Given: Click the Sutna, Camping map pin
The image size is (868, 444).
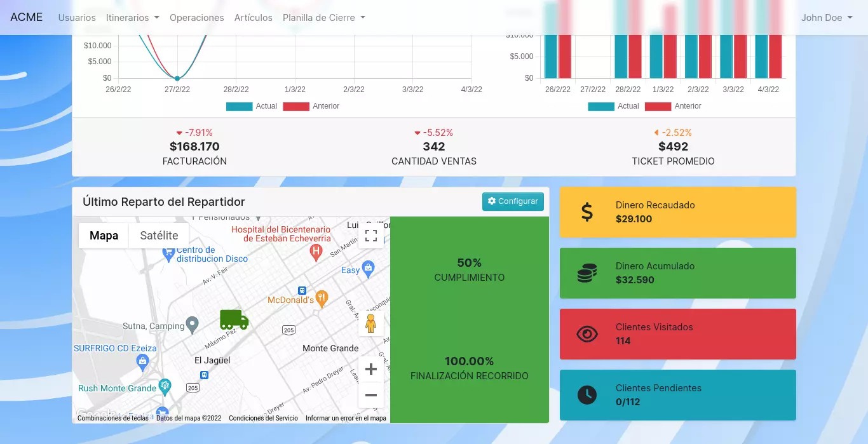Looking at the screenshot, I should point(193,326).
